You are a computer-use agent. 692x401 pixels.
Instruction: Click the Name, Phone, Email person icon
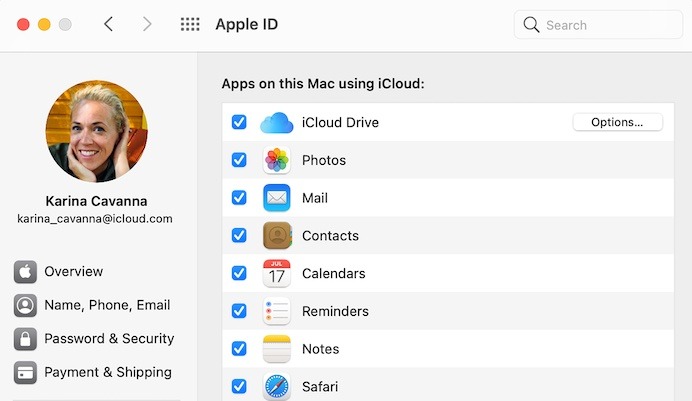[25, 305]
